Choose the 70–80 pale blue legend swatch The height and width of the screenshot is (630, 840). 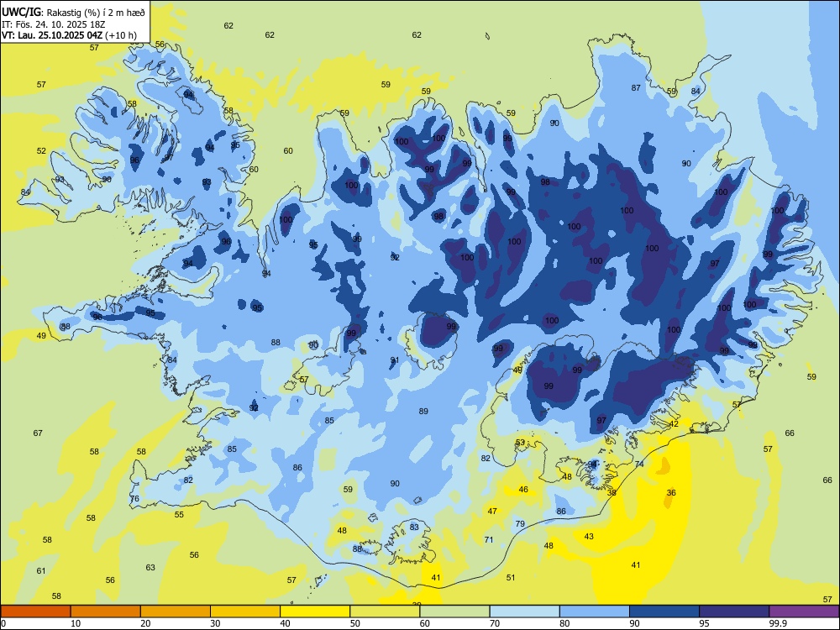[x=524, y=612]
